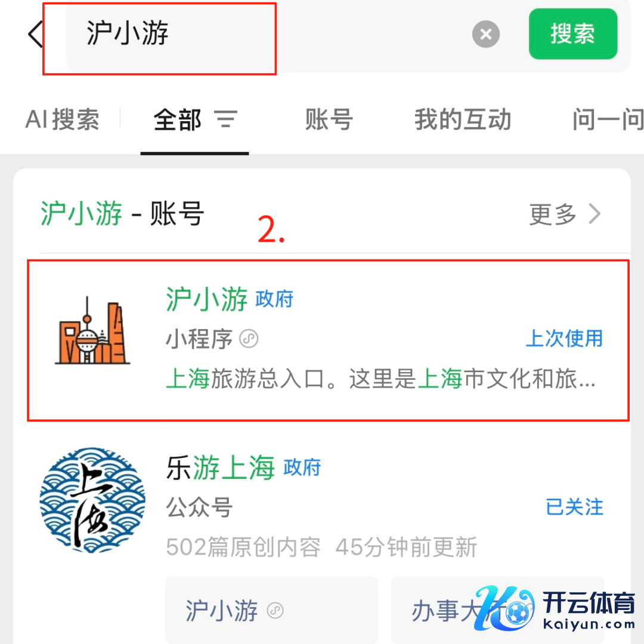Click the green 搜索 button
The image size is (644, 644).
tap(573, 34)
